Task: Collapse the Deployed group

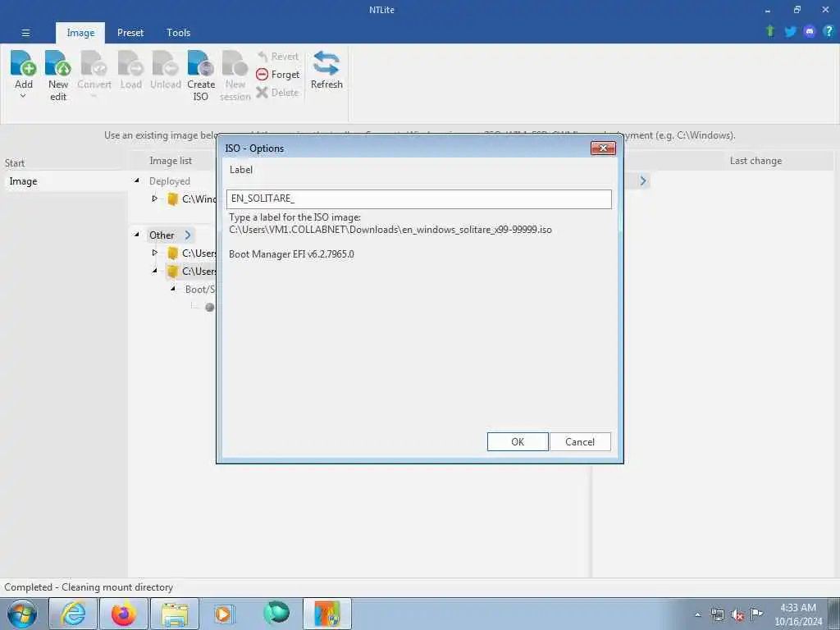Action: click(x=137, y=181)
